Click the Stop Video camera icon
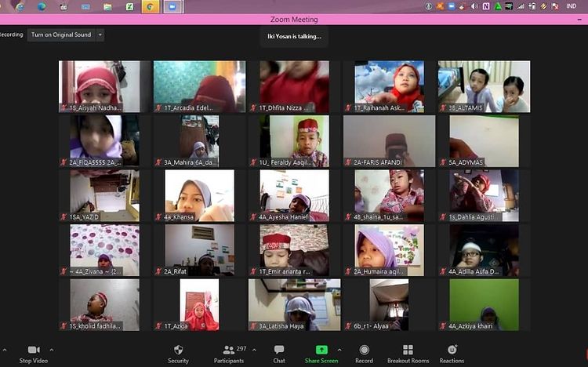The image size is (588, 367). (33, 350)
